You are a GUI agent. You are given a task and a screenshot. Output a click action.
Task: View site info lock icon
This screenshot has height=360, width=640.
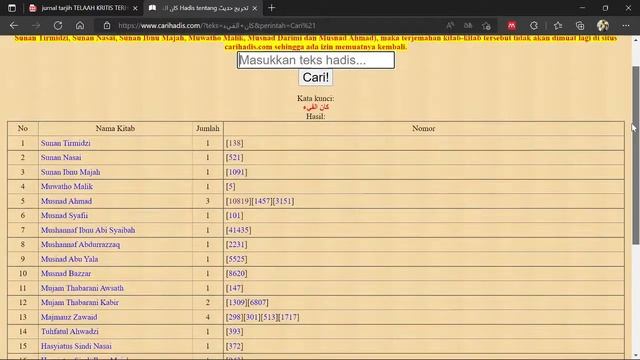[107, 25]
